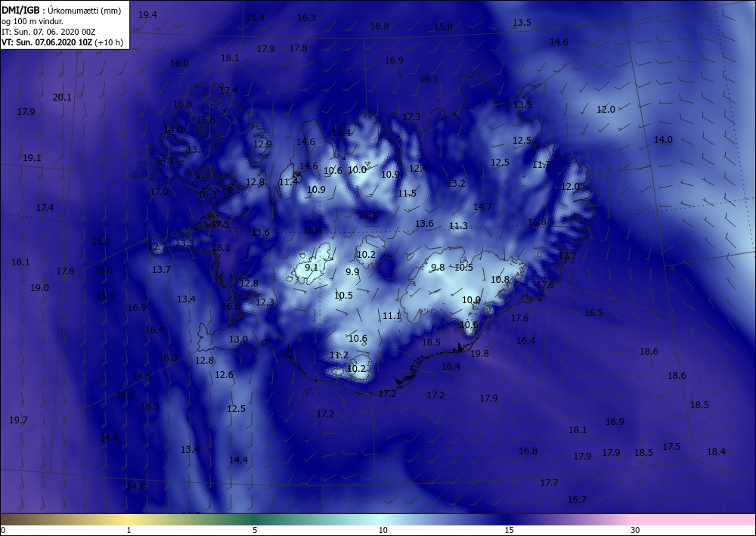This screenshot has height=536, width=756.
Task: Click the 14.8 value on the map
Action: click(109, 438)
